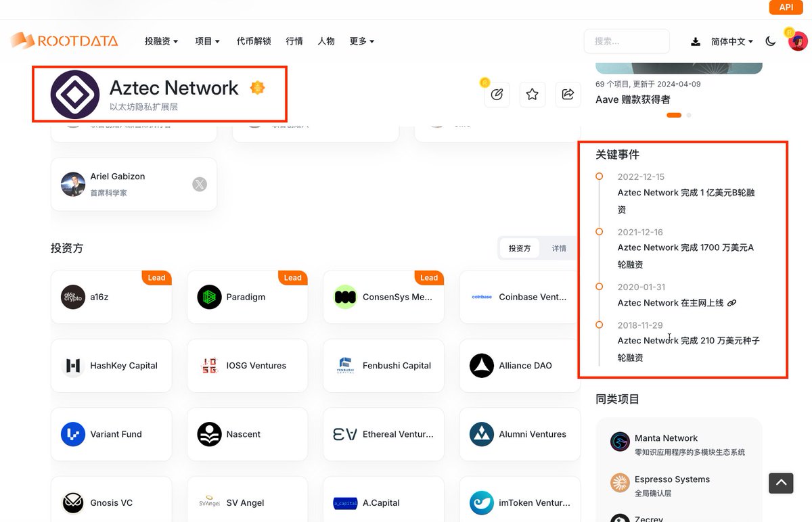The height and width of the screenshot is (522, 812).
Task: Open Aave 赠款获得者 collection
Action: coord(633,99)
